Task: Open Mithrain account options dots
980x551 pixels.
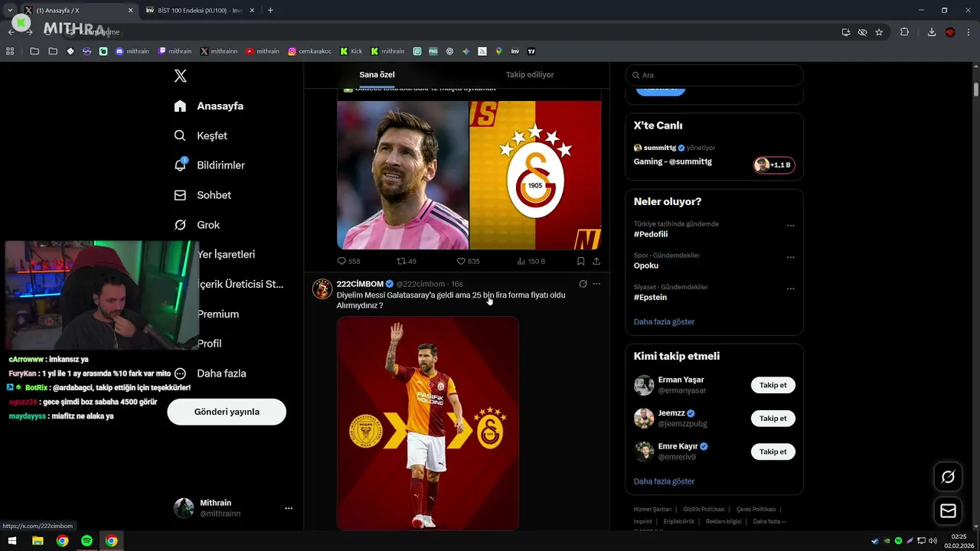Action: [x=289, y=508]
